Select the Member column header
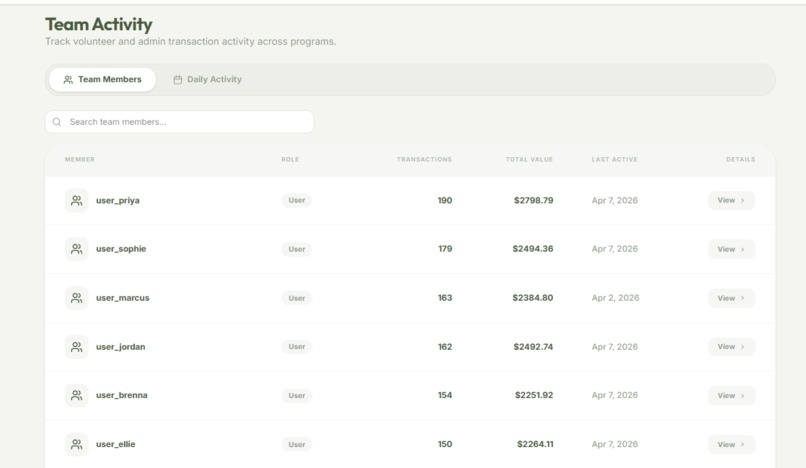The width and height of the screenshot is (806, 468). (x=80, y=159)
